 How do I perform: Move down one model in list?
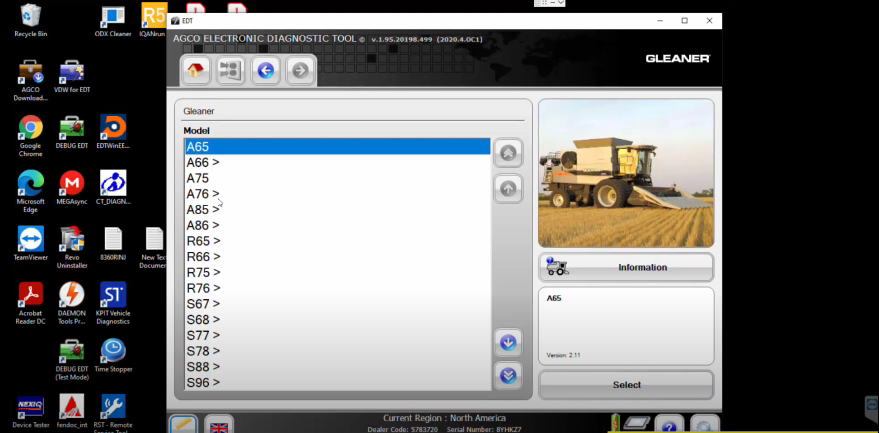tap(508, 343)
